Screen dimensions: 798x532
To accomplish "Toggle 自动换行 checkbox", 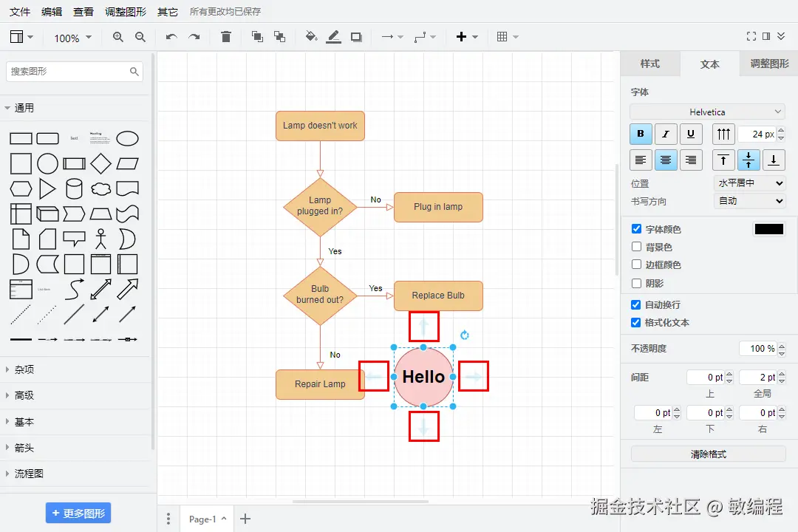I will point(635,304).
